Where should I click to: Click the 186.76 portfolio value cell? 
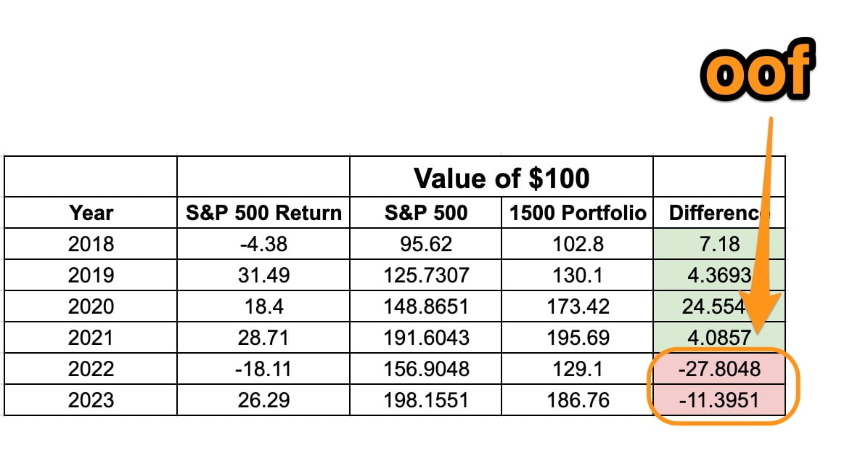(577, 400)
